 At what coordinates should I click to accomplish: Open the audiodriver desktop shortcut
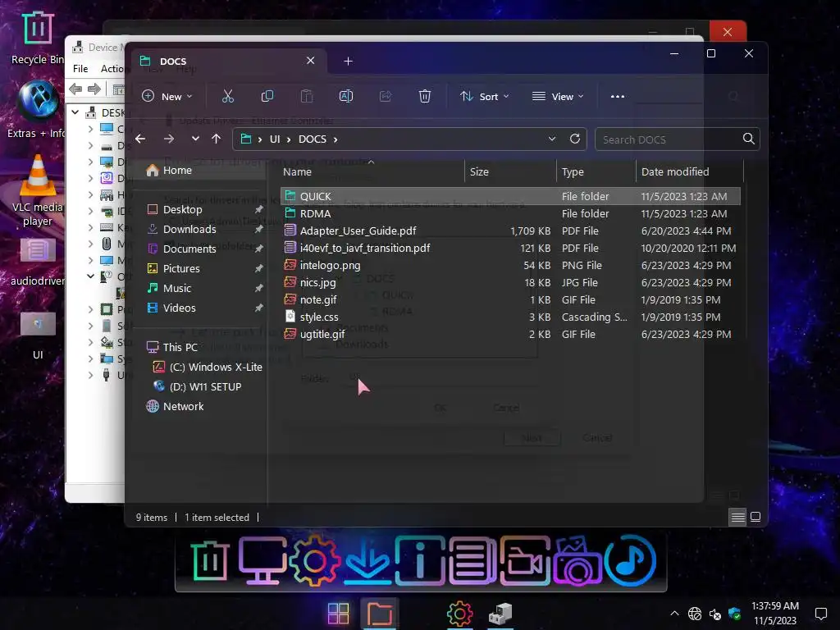coord(38,262)
